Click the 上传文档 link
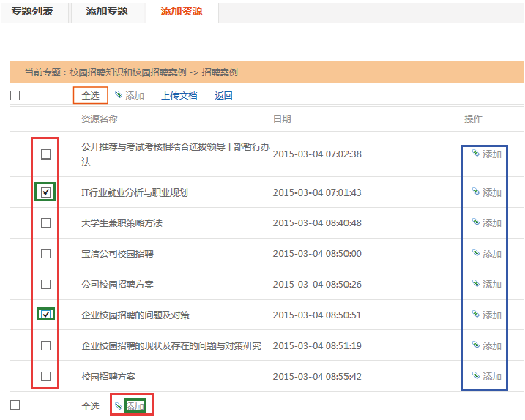This screenshot has height=420, width=525. [x=179, y=95]
